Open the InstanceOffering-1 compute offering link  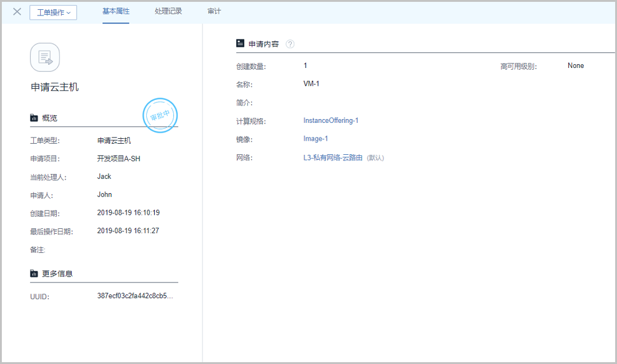pos(331,120)
